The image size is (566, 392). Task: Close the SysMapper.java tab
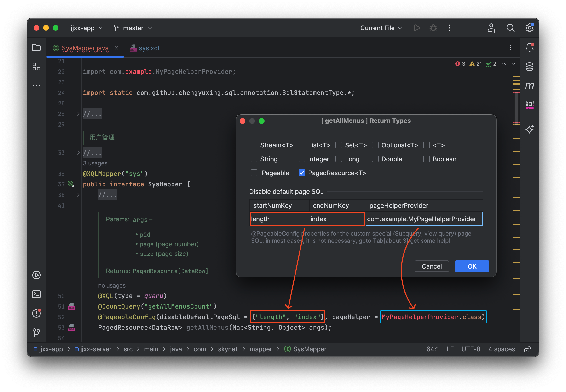pos(116,48)
